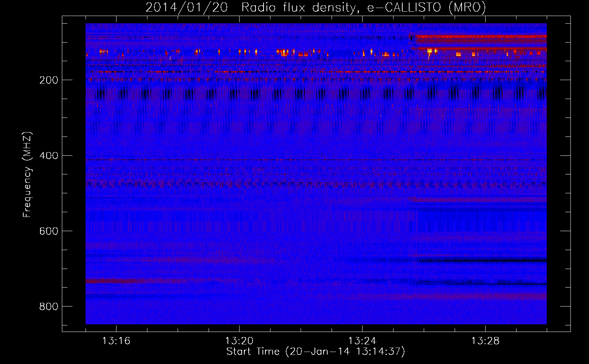Screen dimensions: 589x364
Task: Click the plot title '2014/01/20 Radio flux density, e-CALLISTO (MRO)'
Action: point(316,8)
